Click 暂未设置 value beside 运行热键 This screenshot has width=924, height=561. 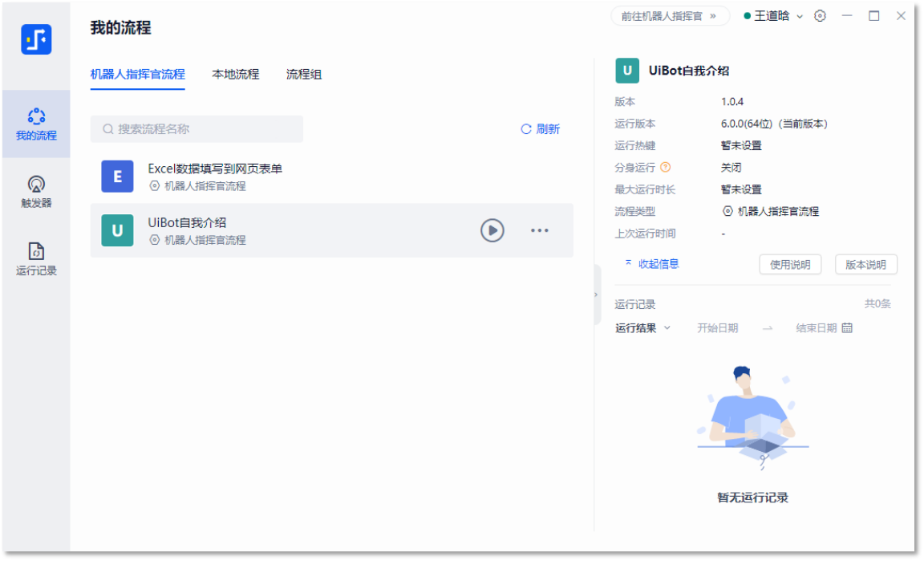coord(741,146)
